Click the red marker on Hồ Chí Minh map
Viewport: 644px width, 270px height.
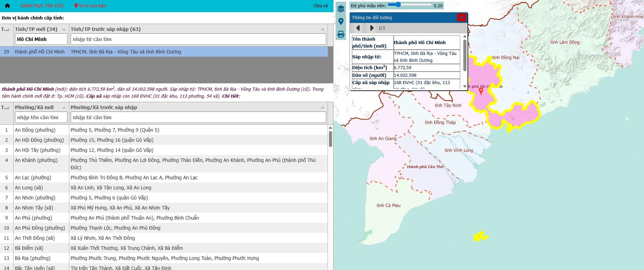[481, 91]
